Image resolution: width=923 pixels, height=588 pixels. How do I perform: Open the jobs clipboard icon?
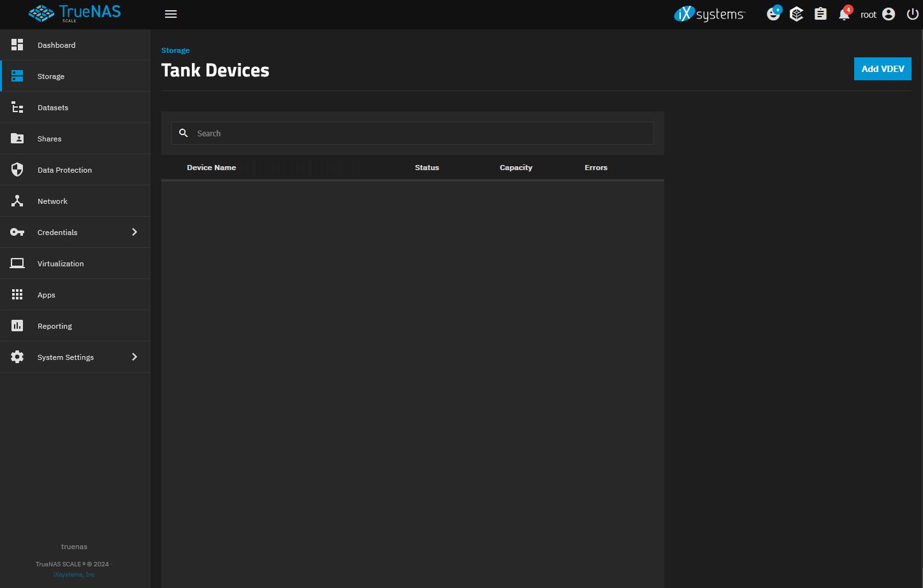click(x=820, y=14)
